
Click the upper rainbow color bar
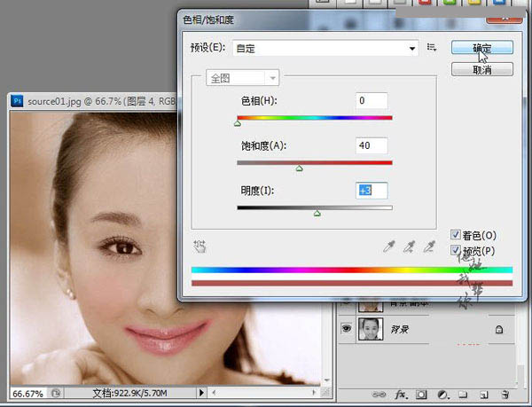tap(352, 270)
